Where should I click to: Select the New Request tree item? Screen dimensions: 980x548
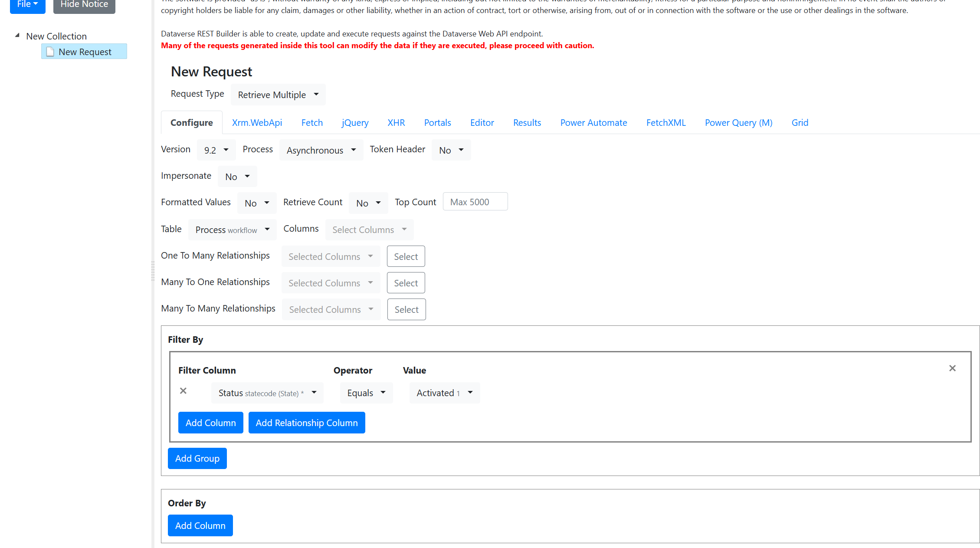[84, 52]
